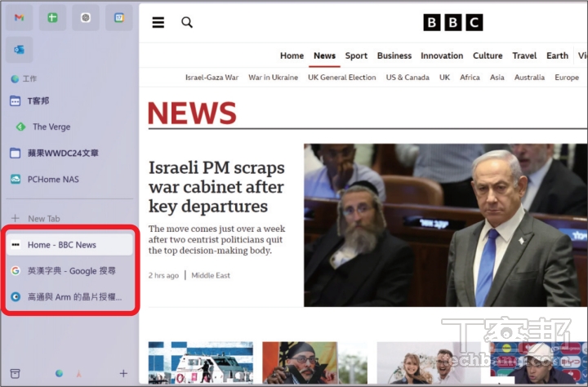Open the BBC hamburger menu
This screenshot has height=387, width=588.
[158, 23]
